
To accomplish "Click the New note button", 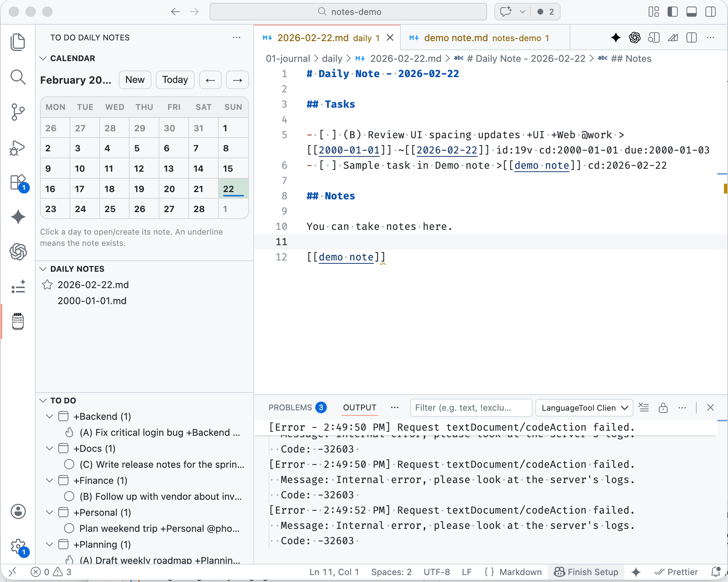I will coord(135,80).
